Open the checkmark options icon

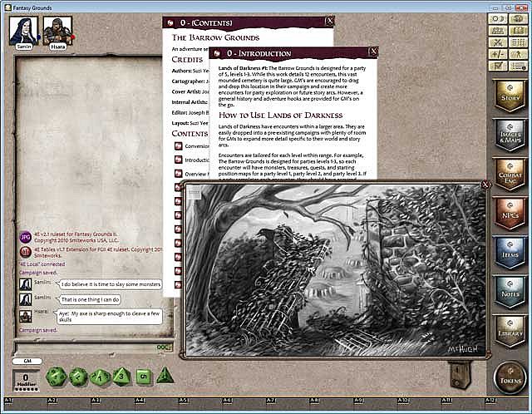498,66
